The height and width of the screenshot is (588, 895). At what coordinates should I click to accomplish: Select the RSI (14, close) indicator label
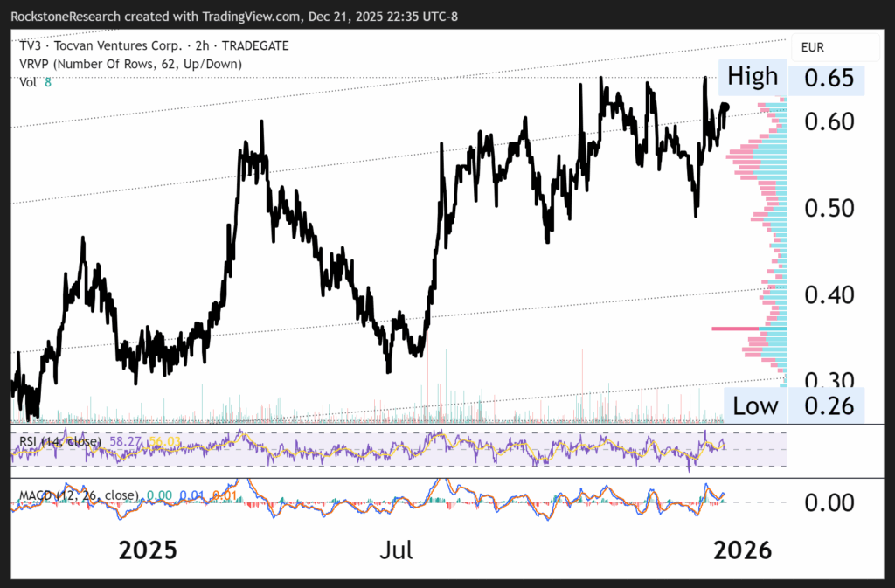58,442
